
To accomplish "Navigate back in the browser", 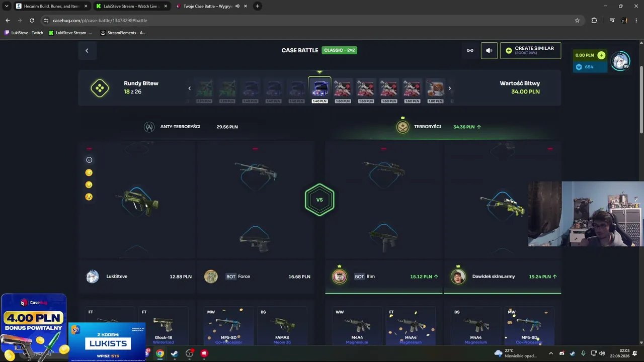I will [x=8, y=21].
